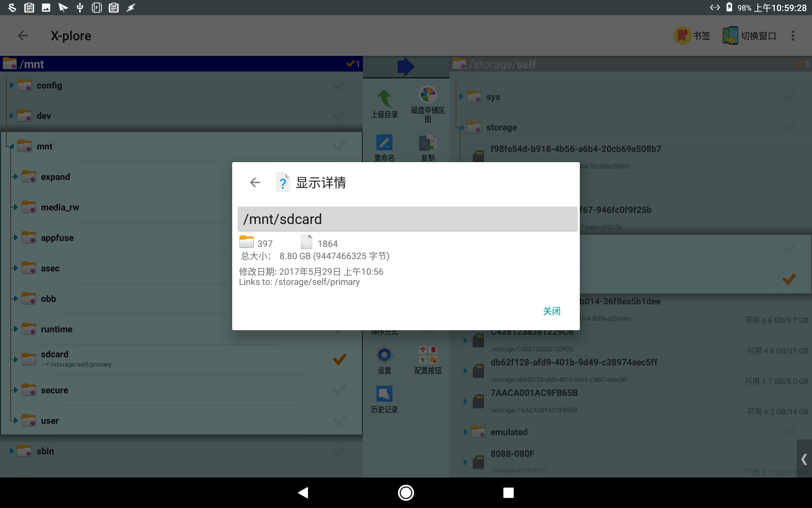The image size is (812, 508).
Task: Toggle the checkmark on secure folder
Action: pyautogui.click(x=339, y=390)
